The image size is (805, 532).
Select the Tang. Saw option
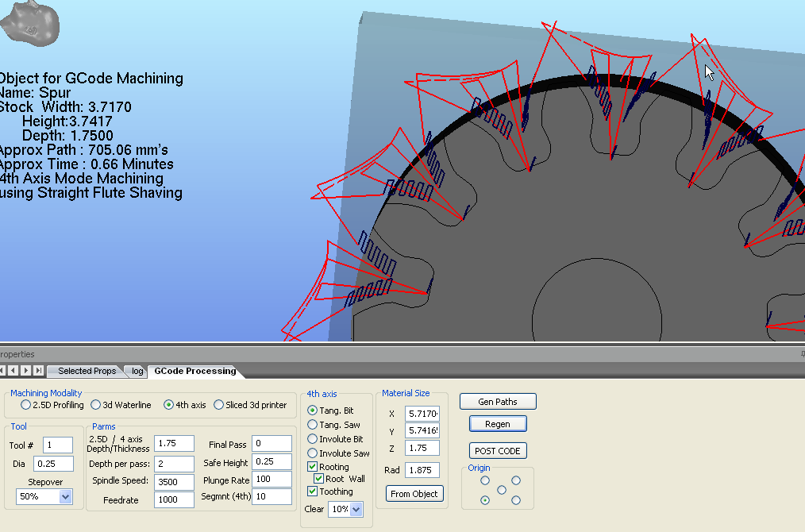pos(313,425)
